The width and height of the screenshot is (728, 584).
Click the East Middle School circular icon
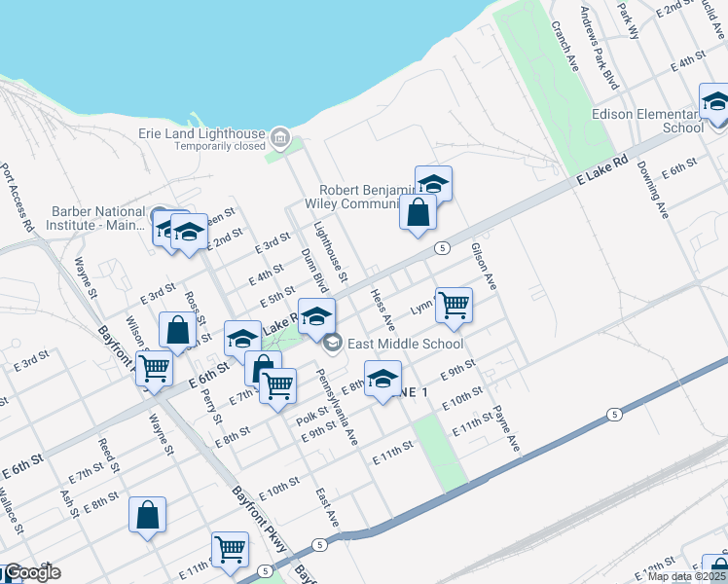(333, 343)
